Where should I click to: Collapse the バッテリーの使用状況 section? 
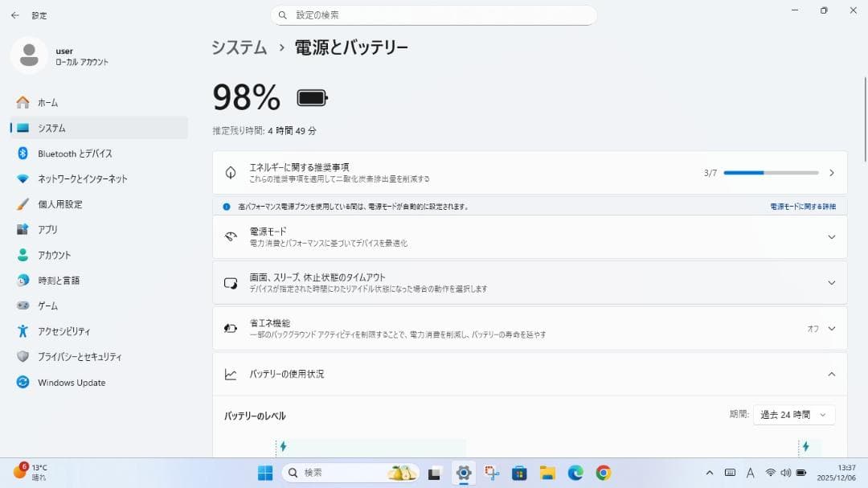point(832,373)
